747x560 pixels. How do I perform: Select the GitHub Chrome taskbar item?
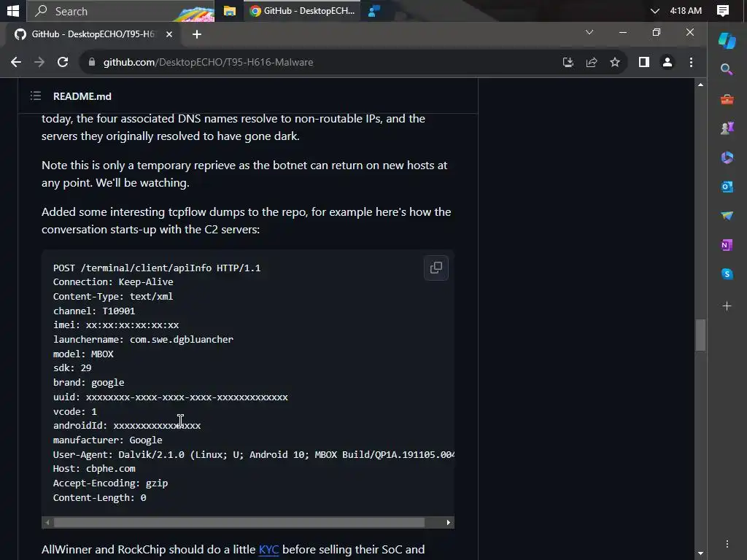pos(302,10)
